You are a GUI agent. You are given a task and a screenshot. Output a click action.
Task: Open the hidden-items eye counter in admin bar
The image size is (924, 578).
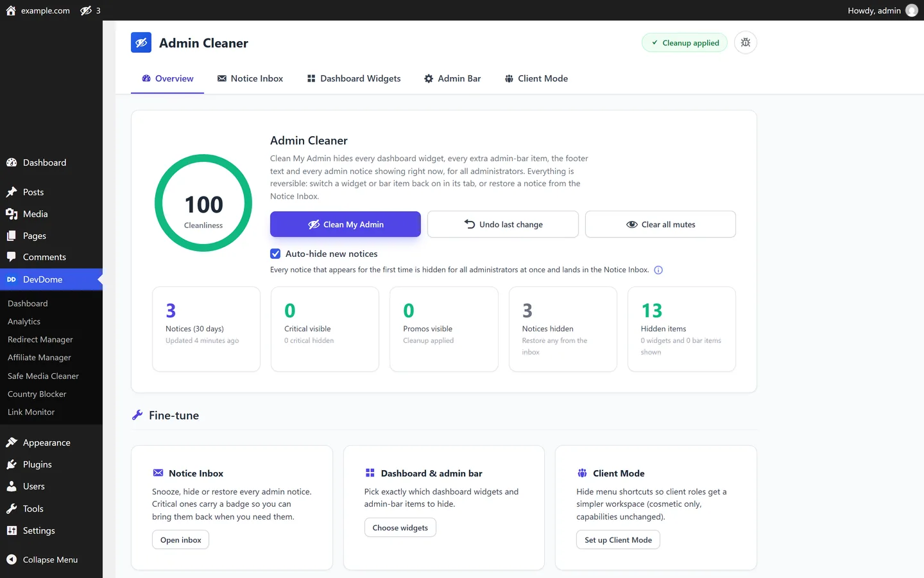tap(90, 10)
